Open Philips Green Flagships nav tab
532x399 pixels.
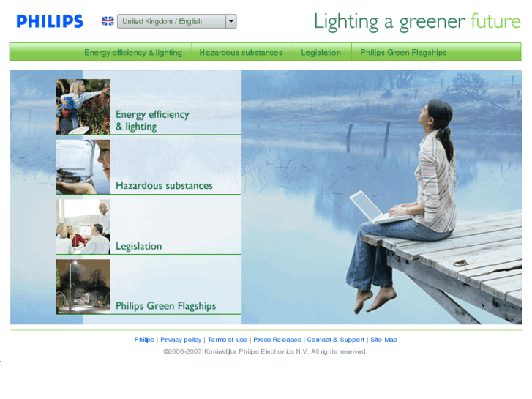point(403,52)
